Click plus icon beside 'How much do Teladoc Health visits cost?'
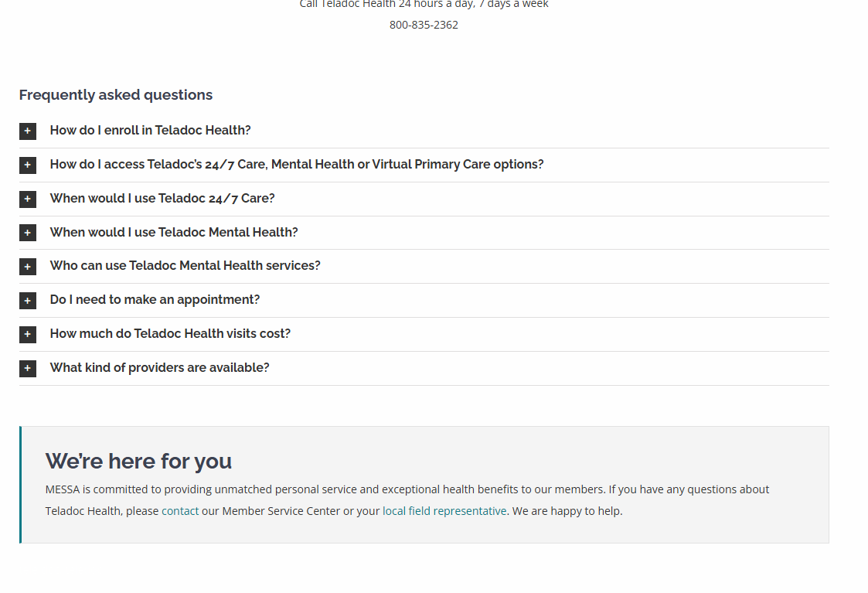 pos(28,335)
